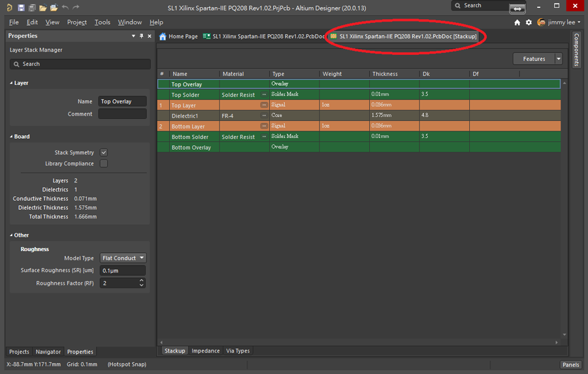Toggle the Stack Symmetry checkbox

[x=103, y=152]
